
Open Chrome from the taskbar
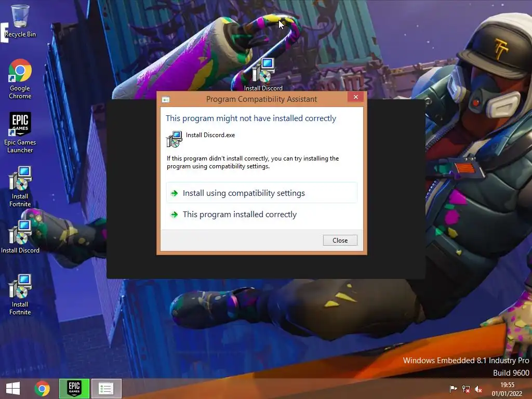42,389
